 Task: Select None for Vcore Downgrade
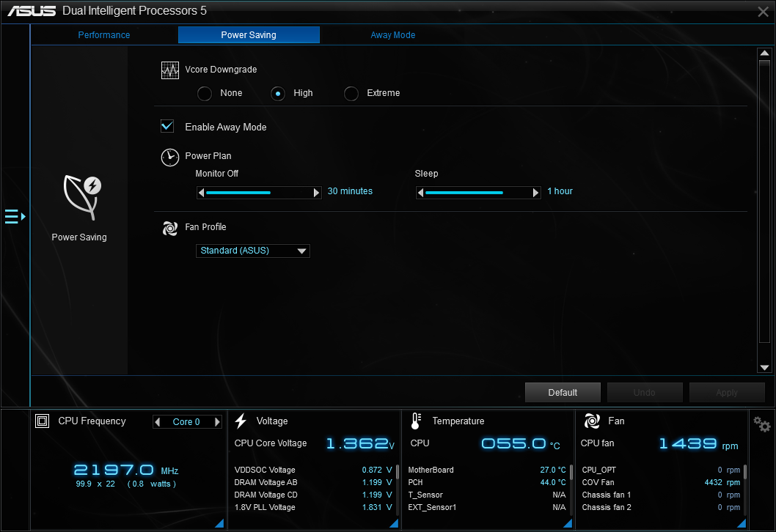point(205,94)
